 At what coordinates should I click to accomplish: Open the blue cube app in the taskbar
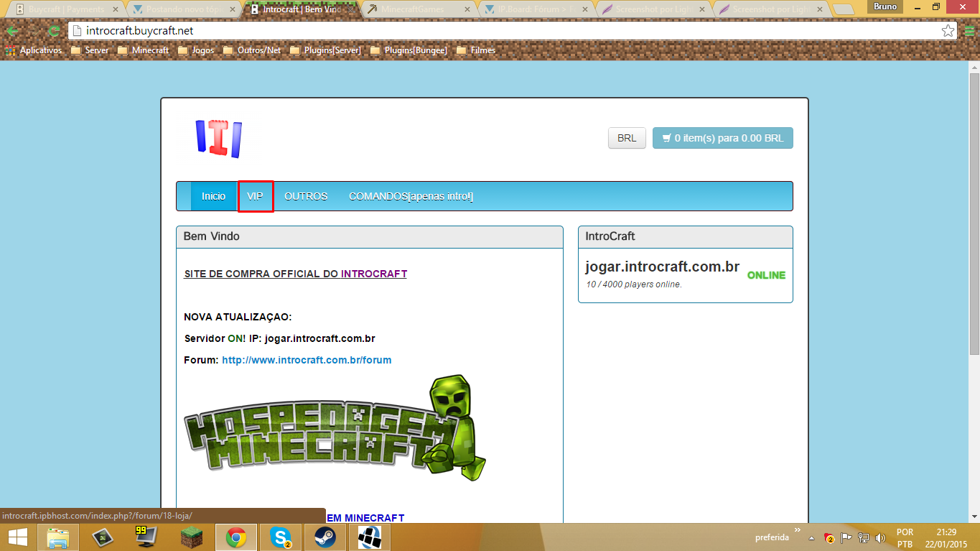coord(370,537)
